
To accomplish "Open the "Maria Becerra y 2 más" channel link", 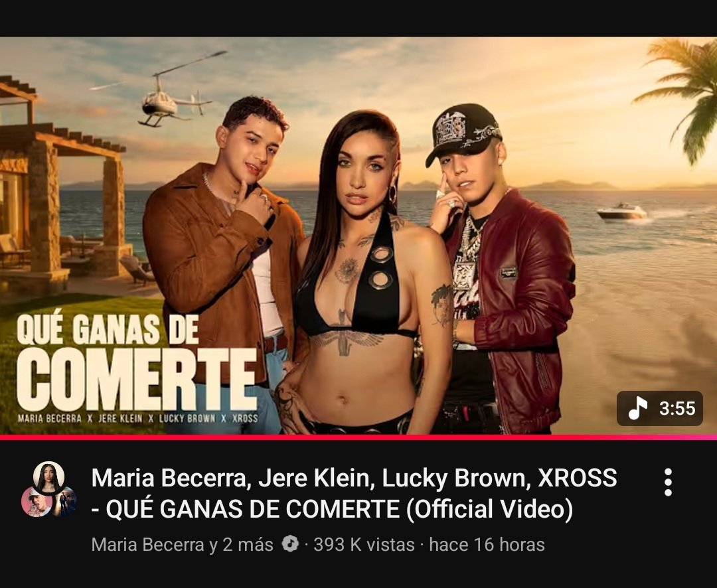I will point(182,545).
